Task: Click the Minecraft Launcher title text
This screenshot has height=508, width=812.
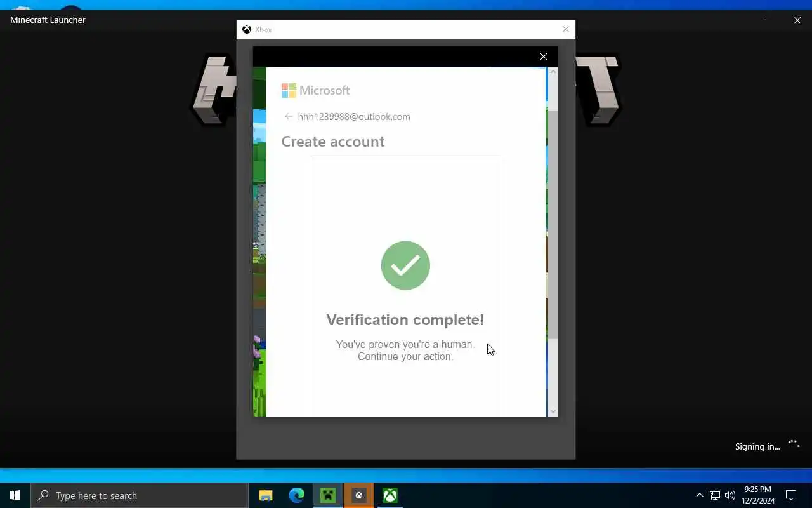Action: pyautogui.click(x=48, y=20)
